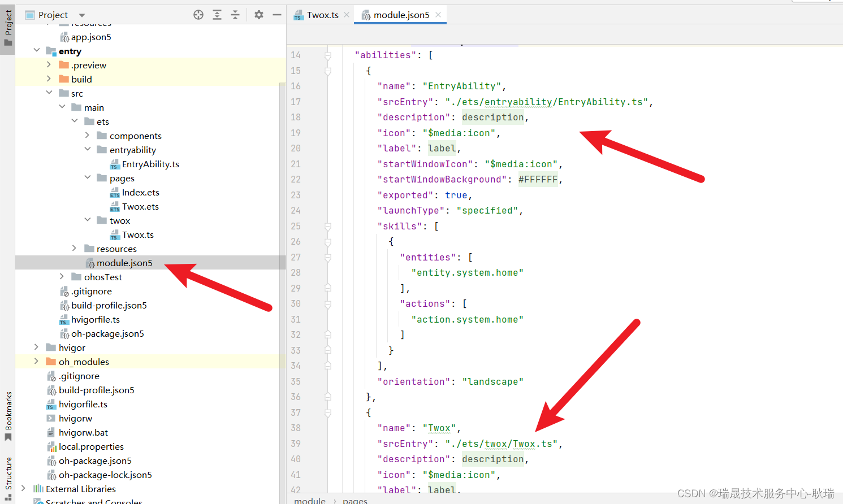Click the Collapse All icon in Project toolbar
This screenshot has width=843, height=504.
click(x=235, y=15)
